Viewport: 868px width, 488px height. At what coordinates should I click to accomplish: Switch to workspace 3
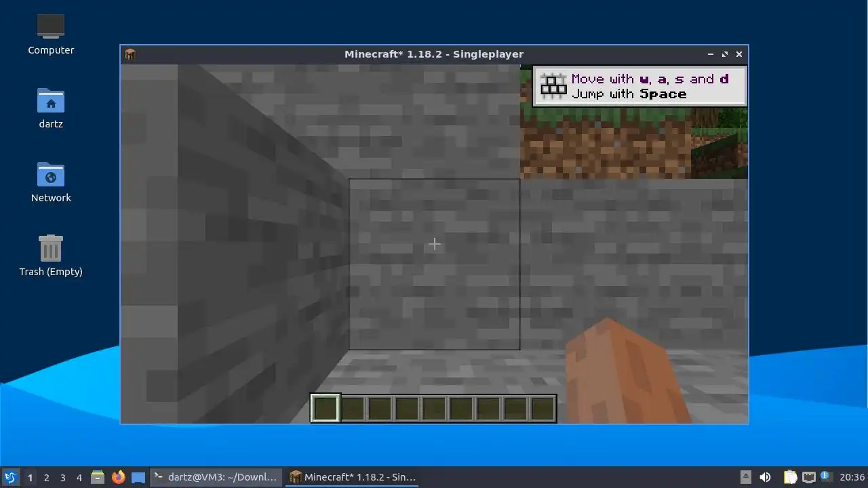coord(62,477)
